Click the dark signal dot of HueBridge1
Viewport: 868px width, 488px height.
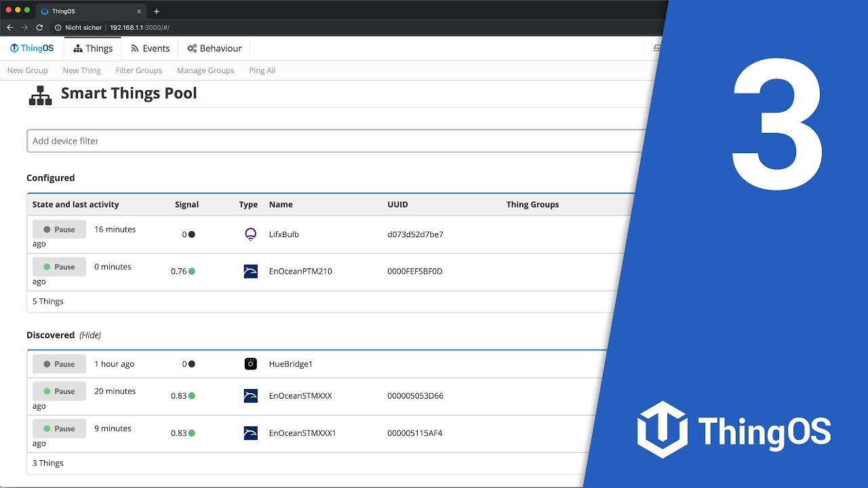pyautogui.click(x=191, y=364)
